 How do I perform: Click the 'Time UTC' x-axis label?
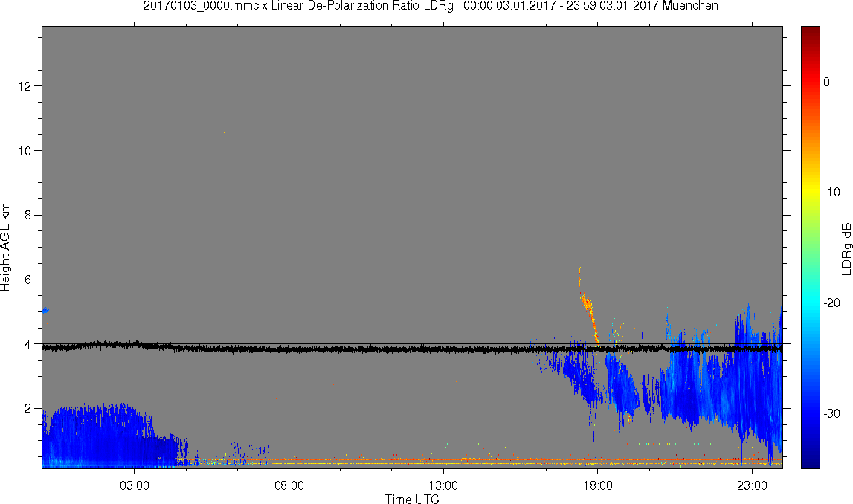(412, 499)
